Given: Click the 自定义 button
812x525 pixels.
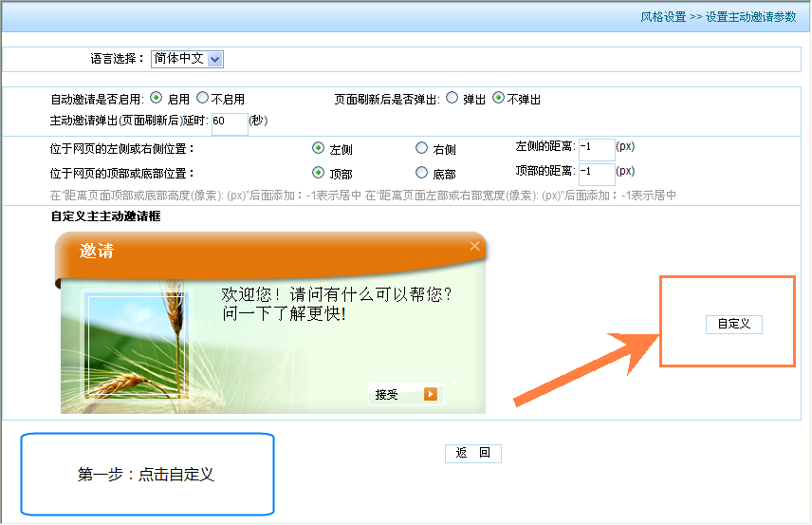Looking at the screenshot, I should coord(733,324).
